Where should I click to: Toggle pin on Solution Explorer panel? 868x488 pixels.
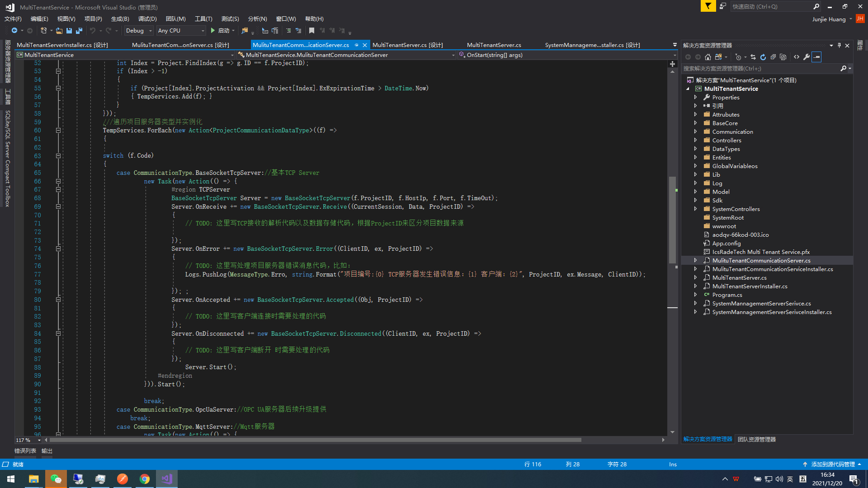tap(839, 45)
